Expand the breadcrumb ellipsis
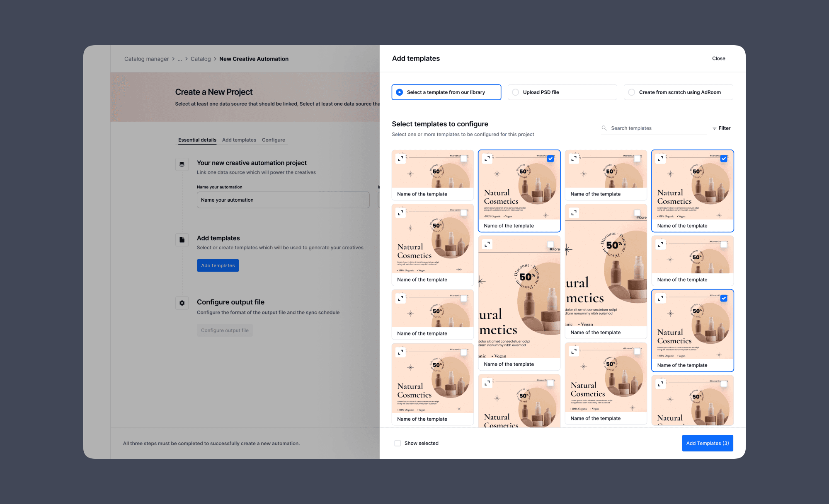Screen dimensions: 829x504 point(179,59)
